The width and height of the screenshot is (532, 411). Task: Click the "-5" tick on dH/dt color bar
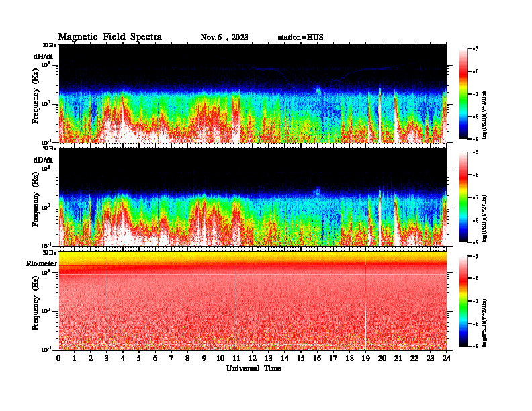coord(476,49)
